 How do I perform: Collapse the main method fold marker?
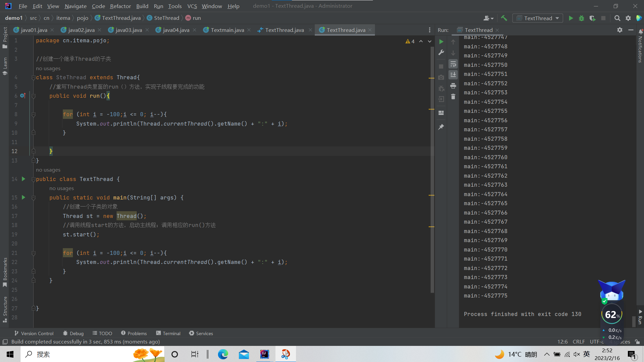(x=34, y=198)
